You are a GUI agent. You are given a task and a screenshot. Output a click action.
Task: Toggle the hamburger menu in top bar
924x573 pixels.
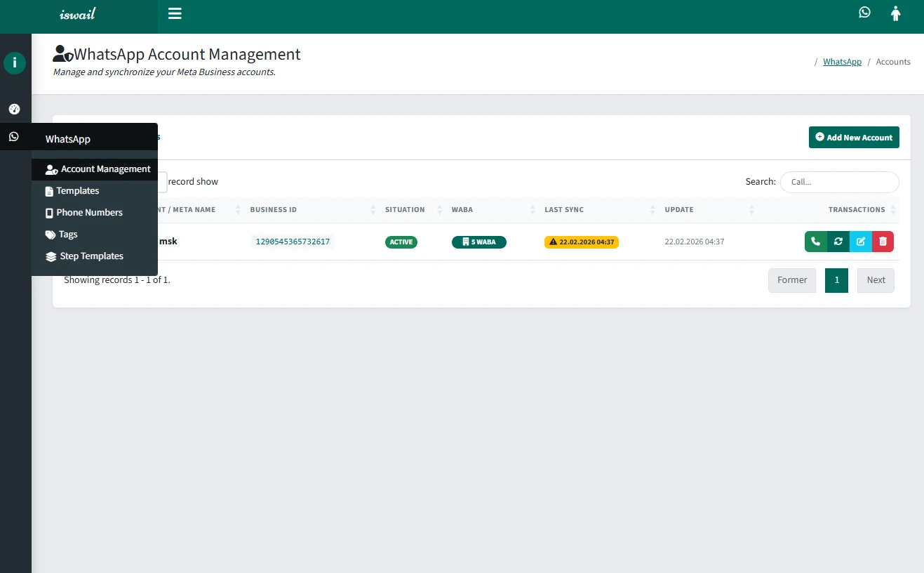click(x=175, y=13)
